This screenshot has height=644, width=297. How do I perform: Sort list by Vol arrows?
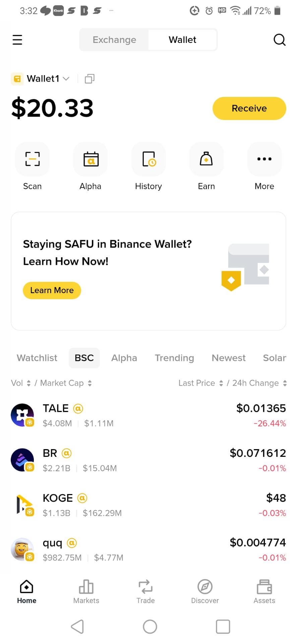[29, 383]
